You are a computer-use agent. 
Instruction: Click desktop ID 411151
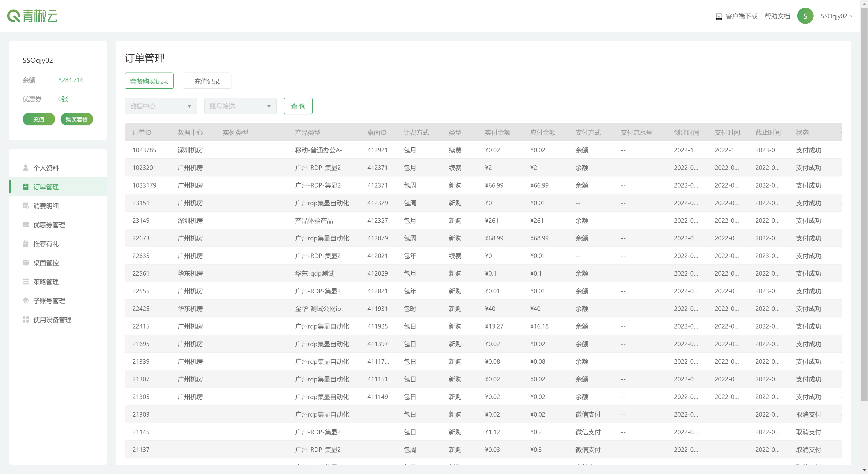click(x=377, y=379)
